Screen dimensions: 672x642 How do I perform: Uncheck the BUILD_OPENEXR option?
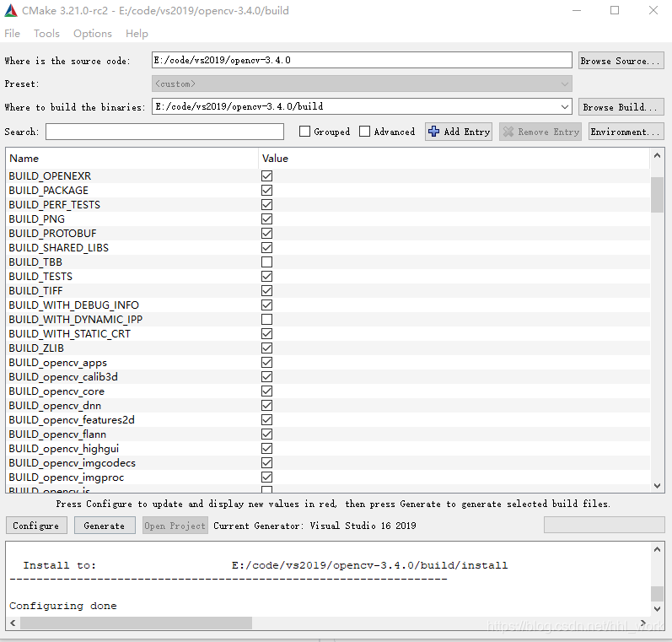point(266,175)
